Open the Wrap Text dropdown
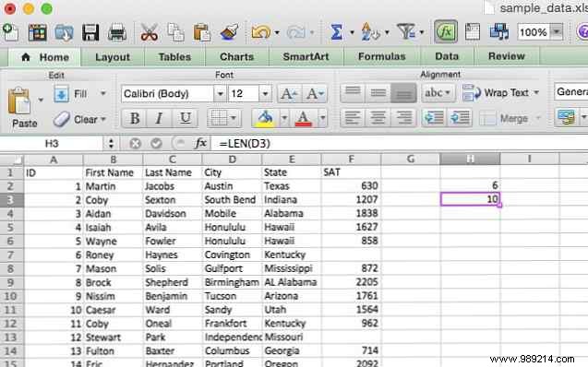This screenshot has height=367, width=588. click(x=536, y=92)
